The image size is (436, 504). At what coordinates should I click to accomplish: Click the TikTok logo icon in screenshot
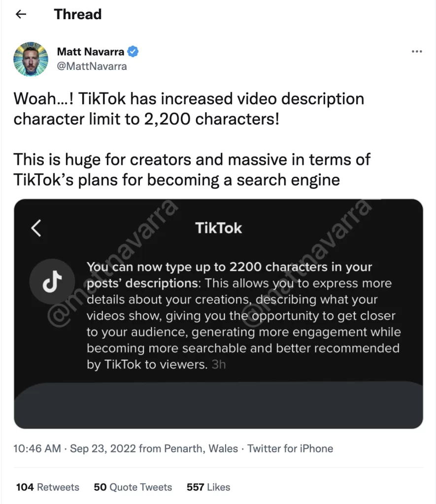click(52, 282)
